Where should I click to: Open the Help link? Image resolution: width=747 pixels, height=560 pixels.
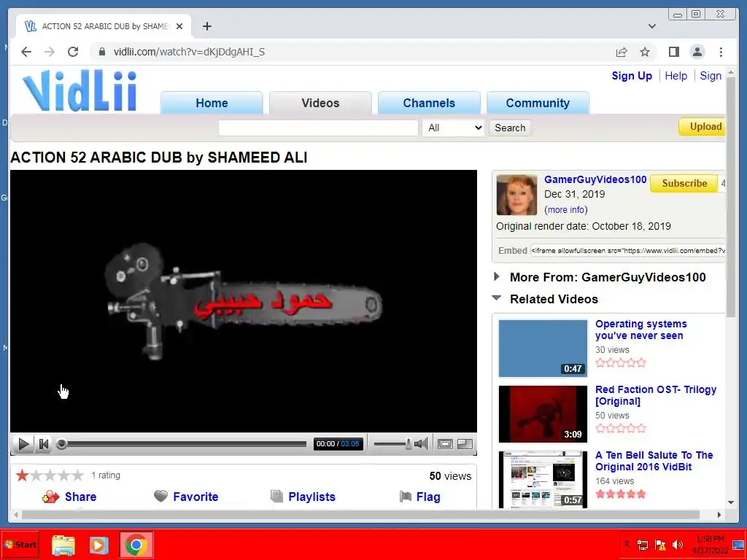676,76
